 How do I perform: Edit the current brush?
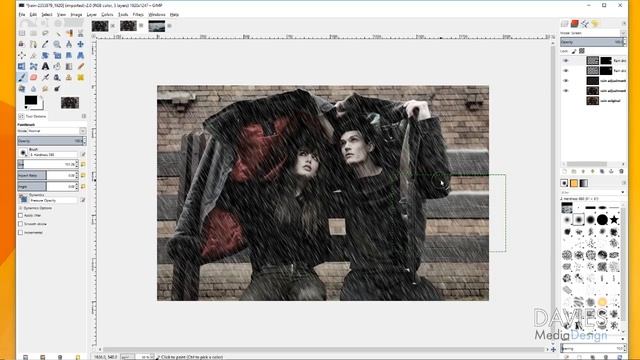[x=83, y=154]
